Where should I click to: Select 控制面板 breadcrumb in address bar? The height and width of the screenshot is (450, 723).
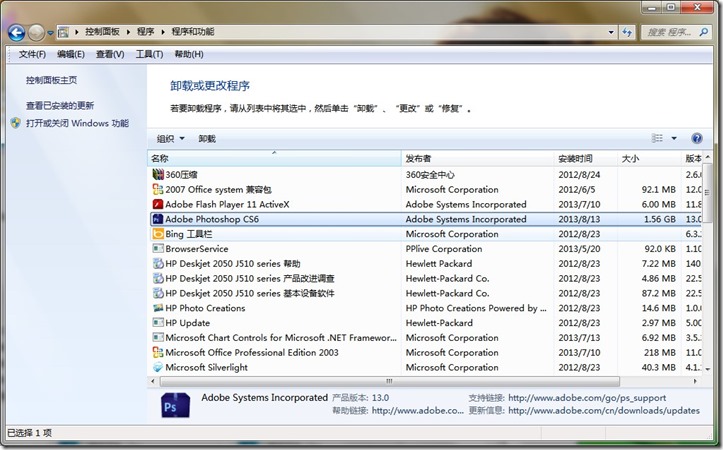[102, 32]
